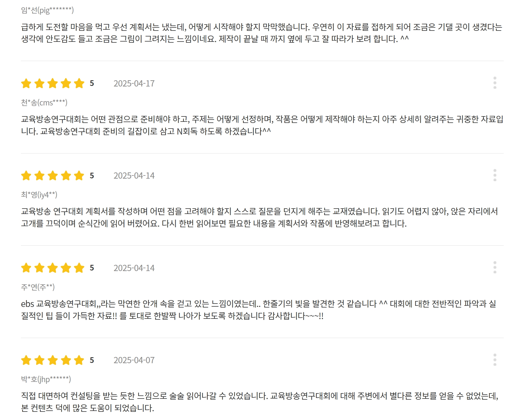
Task: Click first star in the 2025-04-17 review
Action: 26,83
